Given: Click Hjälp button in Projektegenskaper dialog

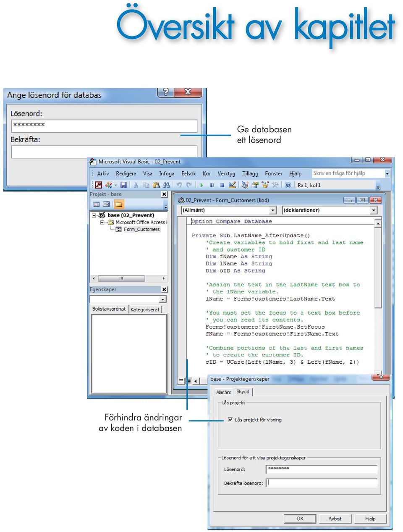Looking at the screenshot, I should tap(370, 519).
